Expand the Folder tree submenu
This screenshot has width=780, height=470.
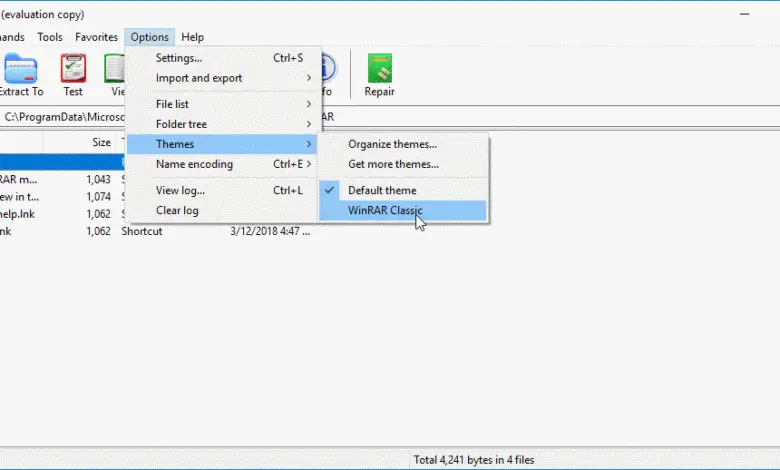[x=221, y=124]
